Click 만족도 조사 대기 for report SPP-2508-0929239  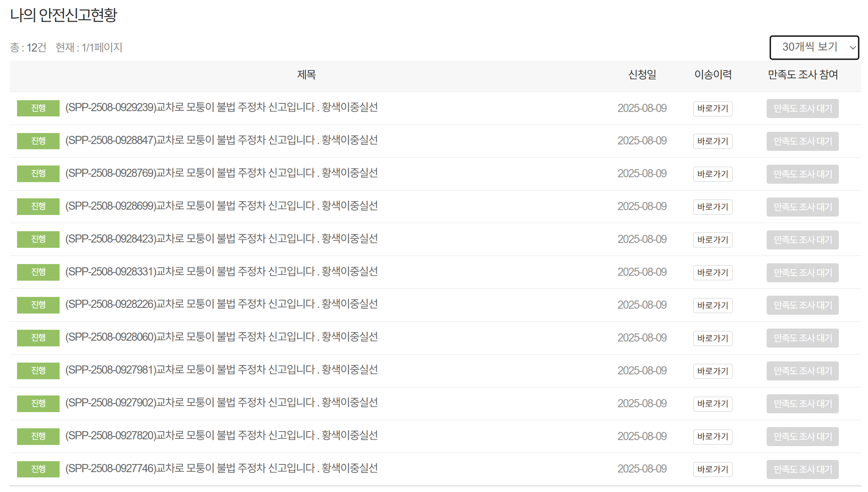pyautogui.click(x=802, y=108)
